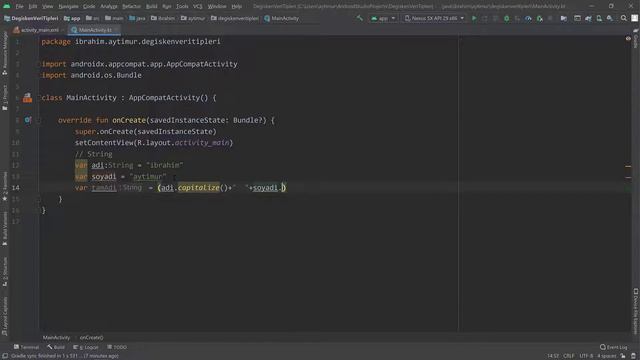Viewport: 640px width, 360px height.
Task: Click the UTF-8 encoding in status bar
Action: click(586, 356)
